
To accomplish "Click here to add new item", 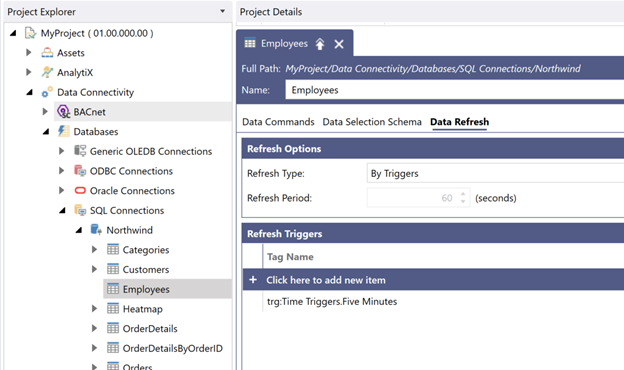I will 326,280.
